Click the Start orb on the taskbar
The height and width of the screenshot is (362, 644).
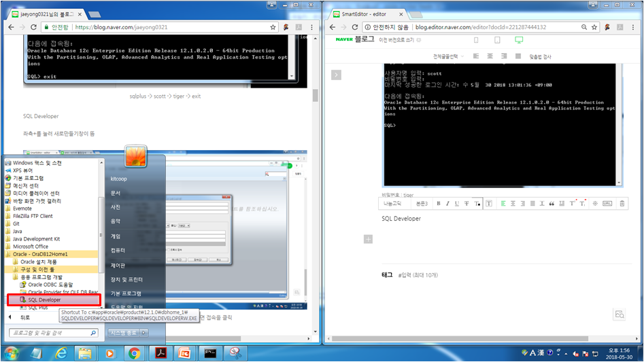[12, 353]
